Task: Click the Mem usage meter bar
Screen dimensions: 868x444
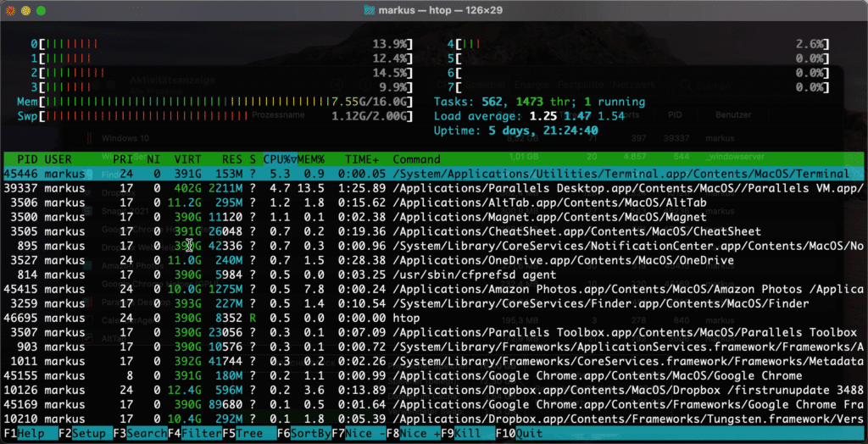Action: pyautogui.click(x=215, y=102)
